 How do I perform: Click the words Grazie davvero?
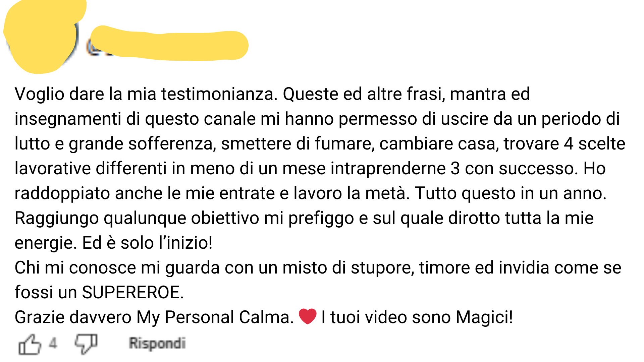pyautogui.click(x=73, y=317)
